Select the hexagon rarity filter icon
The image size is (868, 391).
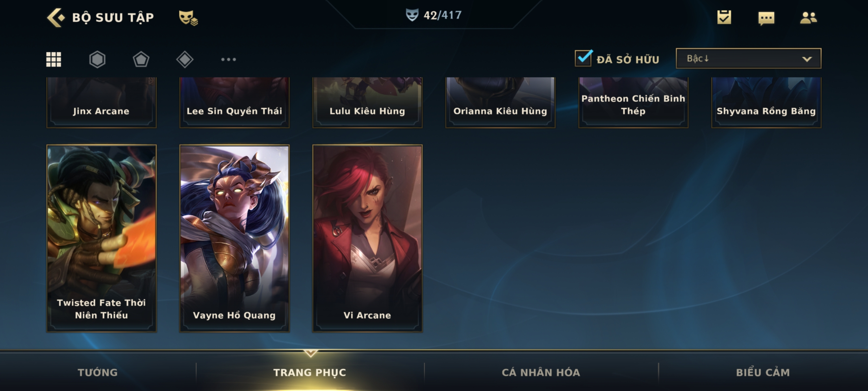point(97,59)
